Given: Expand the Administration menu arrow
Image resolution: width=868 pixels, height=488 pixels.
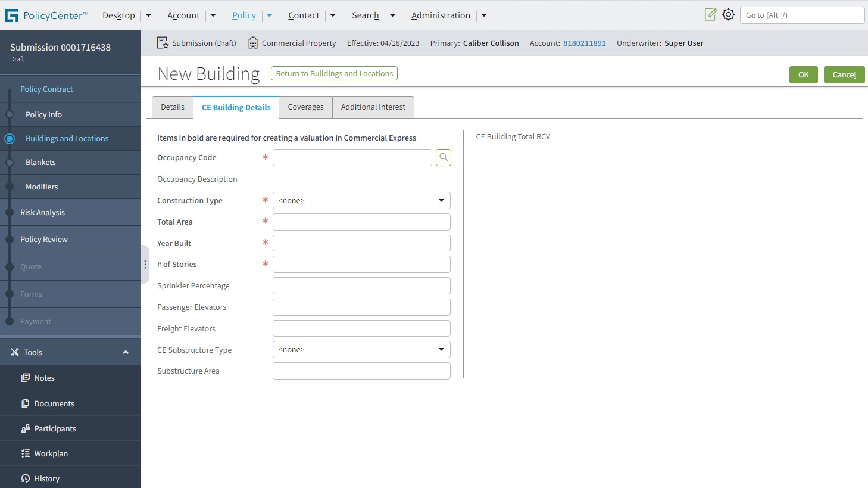Looking at the screenshot, I should pos(484,15).
